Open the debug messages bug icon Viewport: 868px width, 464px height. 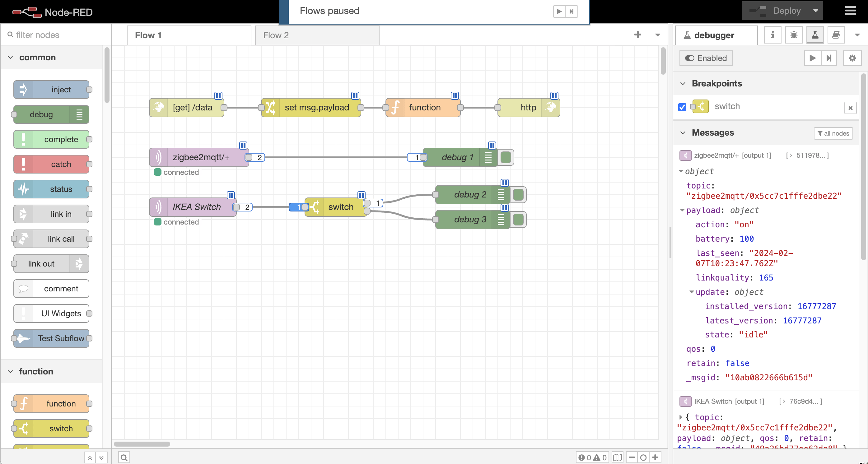click(x=794, y=35)
